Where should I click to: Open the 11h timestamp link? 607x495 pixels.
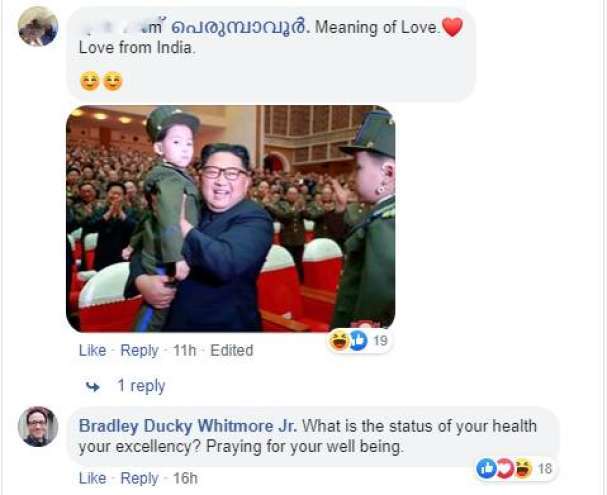[184, 351]
